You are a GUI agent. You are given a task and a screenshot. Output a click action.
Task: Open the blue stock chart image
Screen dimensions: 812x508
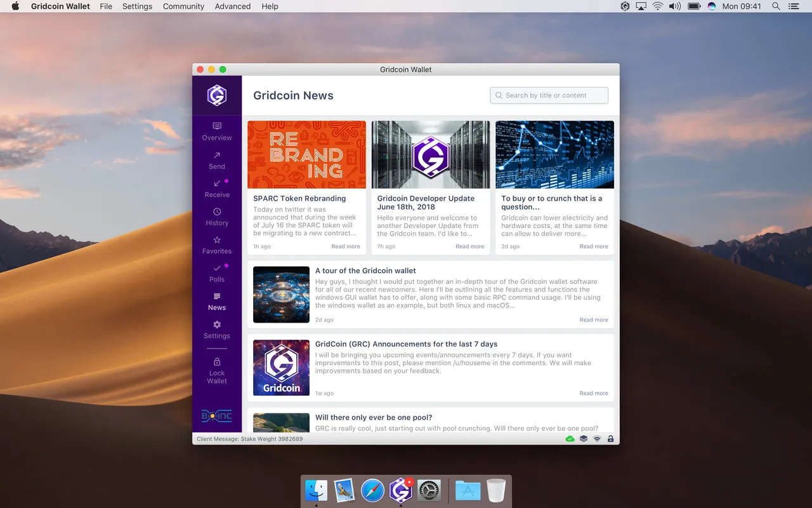[555, 154]
